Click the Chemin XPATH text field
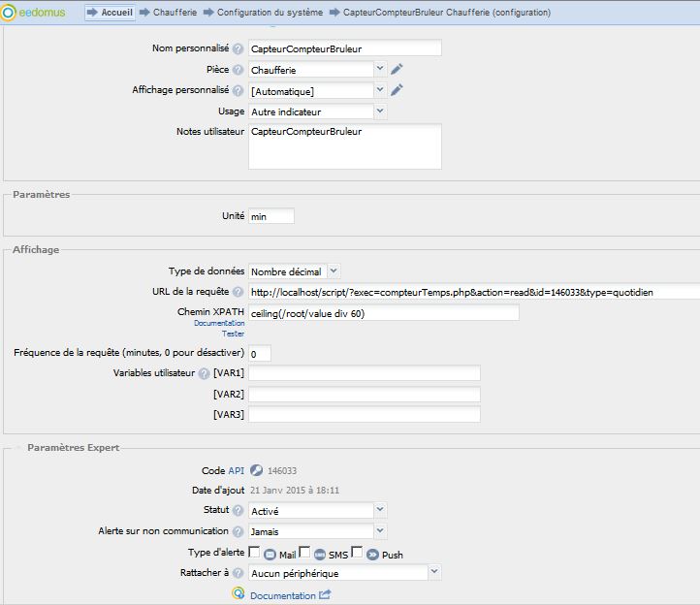 pos(383,313)
